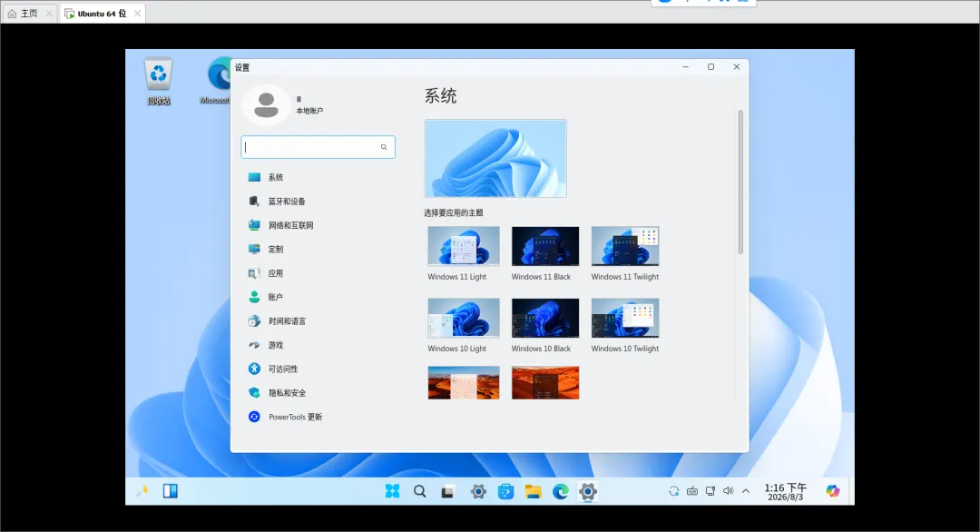Screen dimensions: 980x532
Task: Open the Copilot icon on taskbar
Action: pyautogui.click(x=832, y=491)
